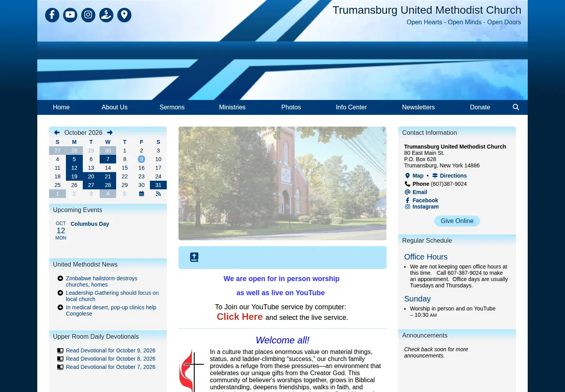Open the Facebook icon in header
This screenshot has height=392, width=565.
click(x=52, y=15)
